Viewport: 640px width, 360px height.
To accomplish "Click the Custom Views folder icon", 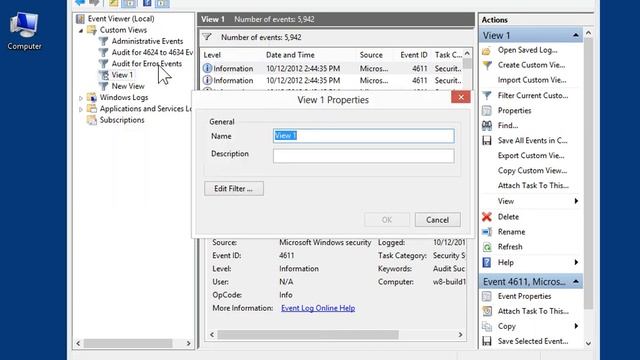I will (92, 30).
